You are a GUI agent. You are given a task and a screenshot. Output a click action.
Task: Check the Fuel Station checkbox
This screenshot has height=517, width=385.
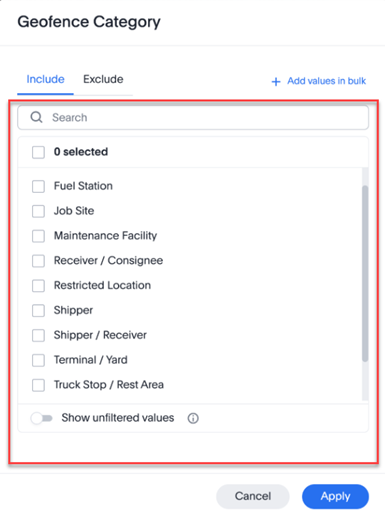[38, 186]
